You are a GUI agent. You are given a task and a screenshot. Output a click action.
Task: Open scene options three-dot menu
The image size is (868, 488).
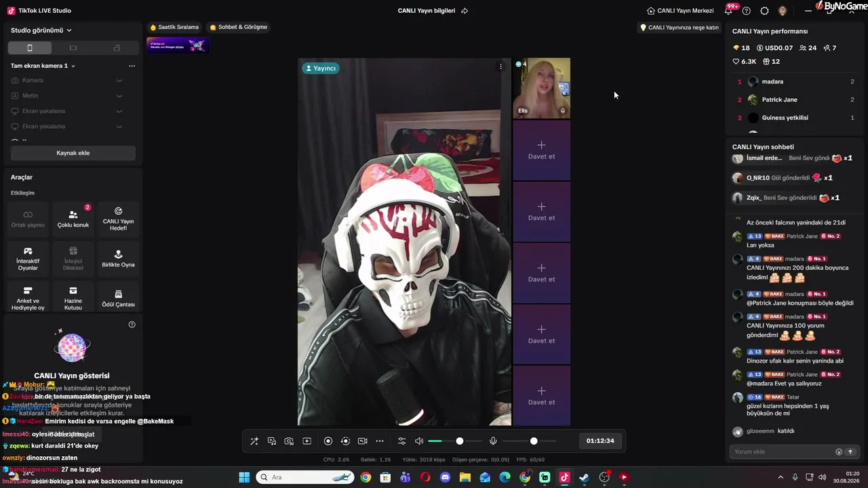tap(132, 66)
